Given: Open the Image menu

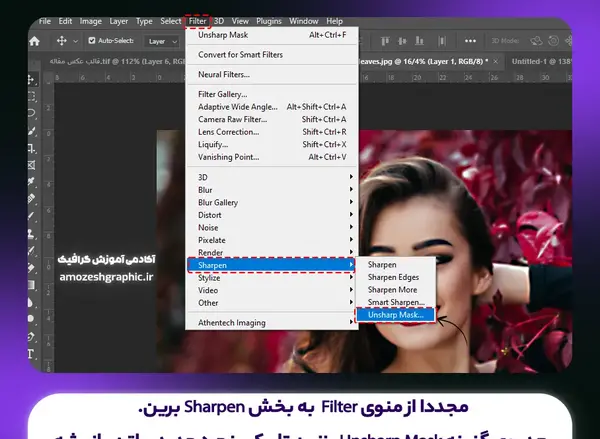Looking at the screenshot, I should coord(91,21).
